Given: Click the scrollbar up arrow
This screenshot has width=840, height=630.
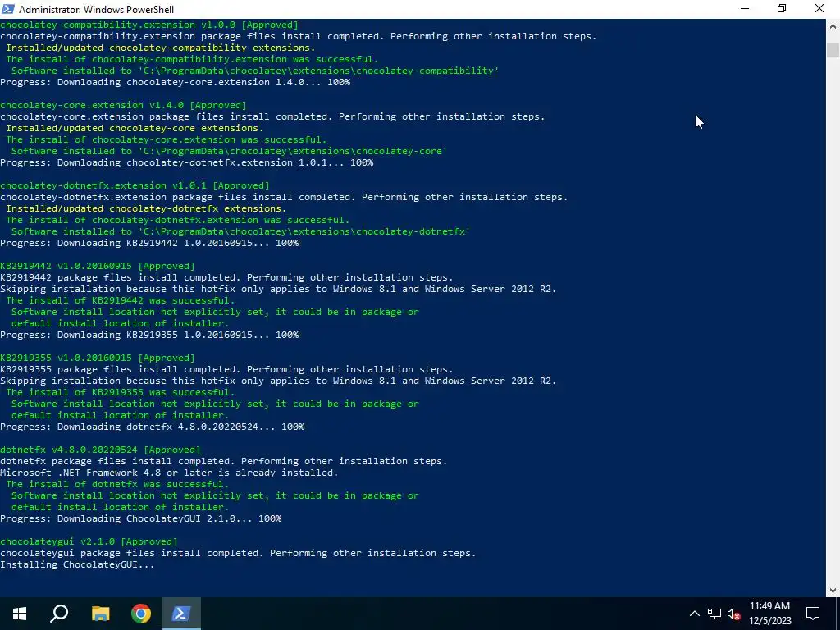Looking at the screenshot, I should [833, 25].
